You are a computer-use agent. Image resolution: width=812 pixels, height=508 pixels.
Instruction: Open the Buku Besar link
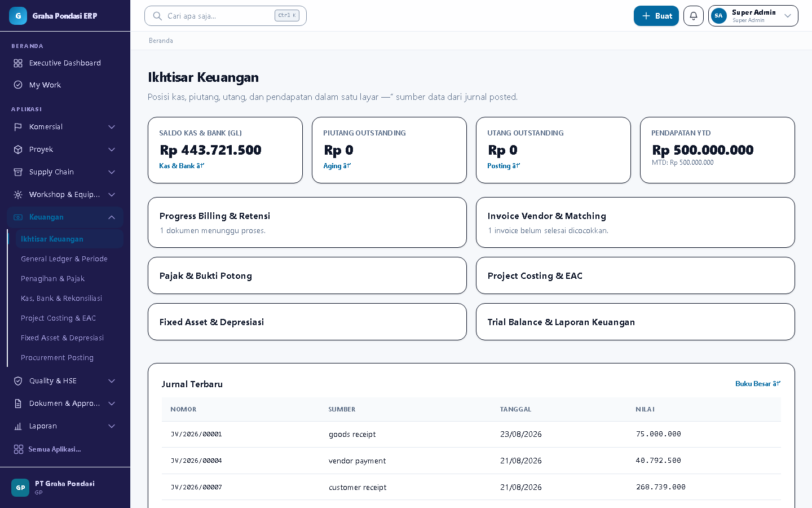(758, 384)
